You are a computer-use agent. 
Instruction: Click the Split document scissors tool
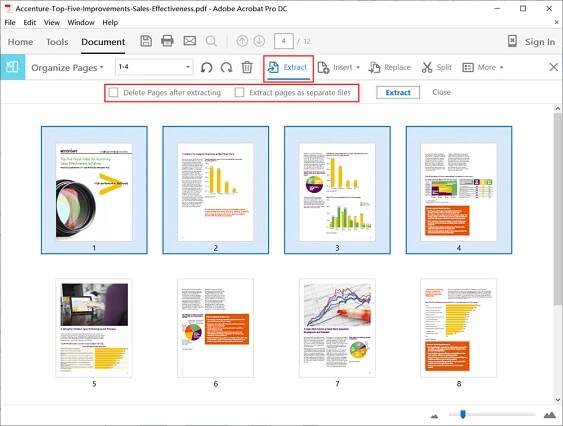437,68
